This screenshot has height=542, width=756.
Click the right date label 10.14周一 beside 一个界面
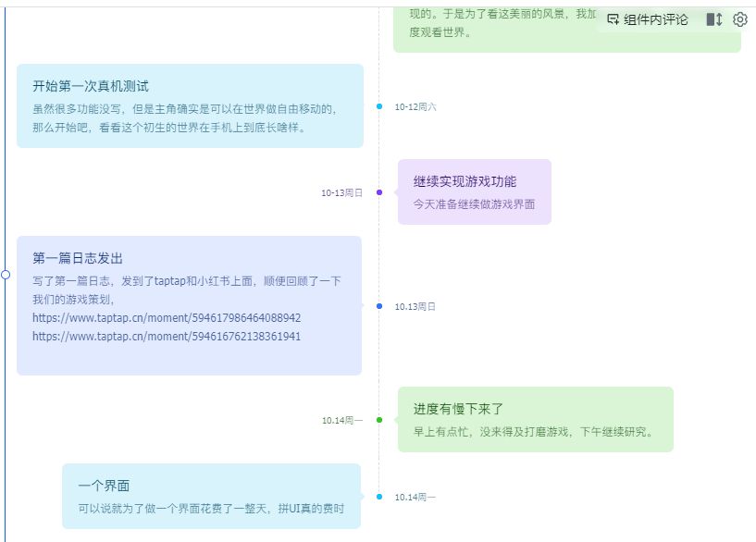pos(415,498)
